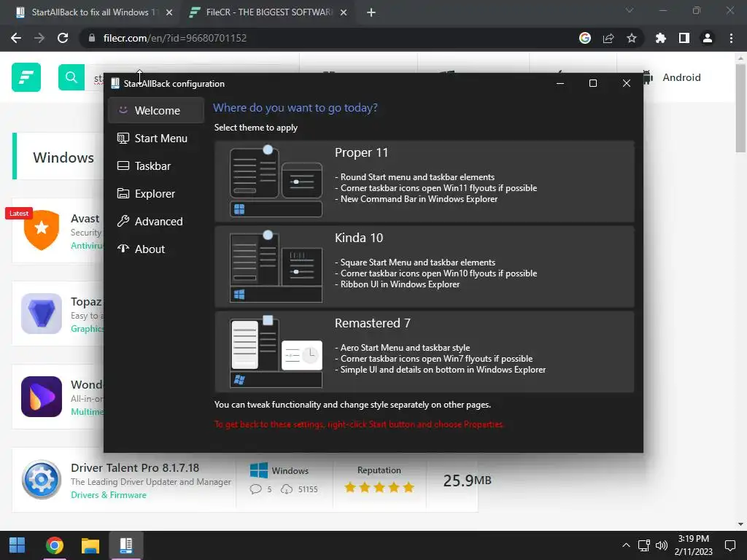Image resolution: width=747 pixels, height=560 pixels.
Task: Click the Explorer folder icon in sidebar
Action: 123,193
